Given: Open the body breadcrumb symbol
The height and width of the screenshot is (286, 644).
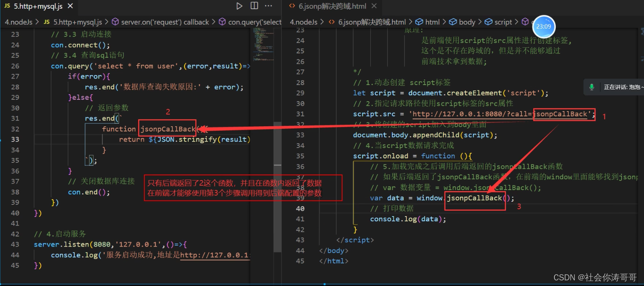Looking at the screenshot, I should coord(462,22).
